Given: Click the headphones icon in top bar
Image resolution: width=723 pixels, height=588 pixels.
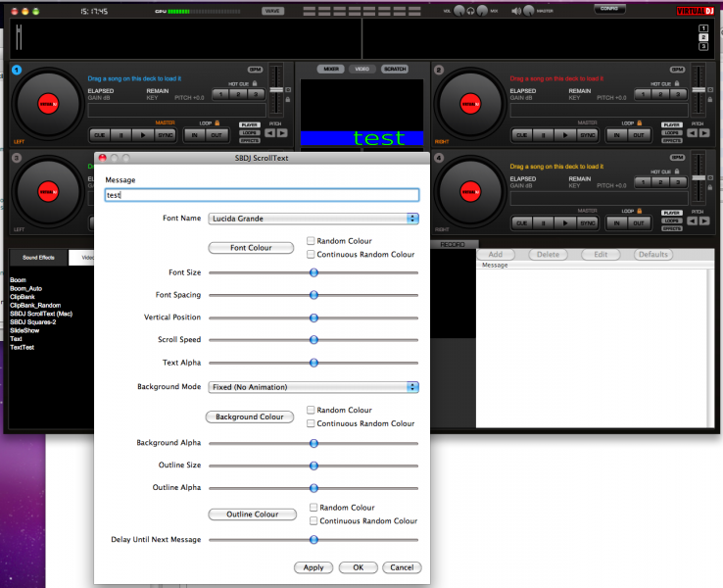Looking at the screenshot, I should 470,10.
